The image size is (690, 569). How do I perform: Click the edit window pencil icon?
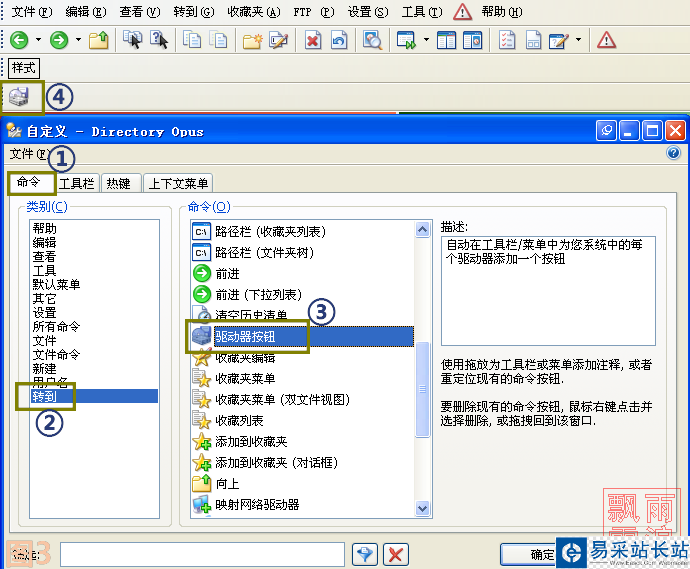coord(559,40)
